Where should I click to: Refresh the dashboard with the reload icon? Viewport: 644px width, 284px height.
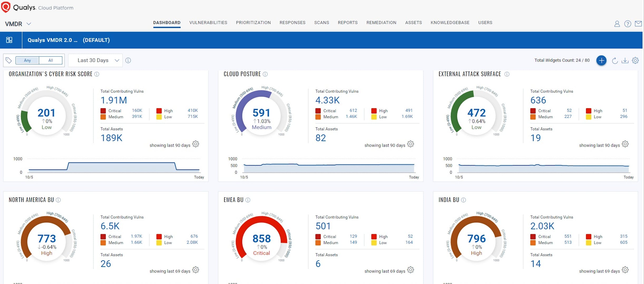pyautogui.click(x=615, y=61)
